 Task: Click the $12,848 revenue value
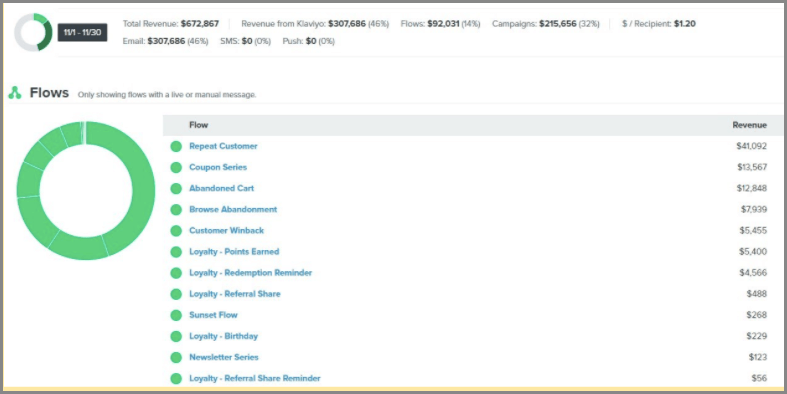(752, 188)
